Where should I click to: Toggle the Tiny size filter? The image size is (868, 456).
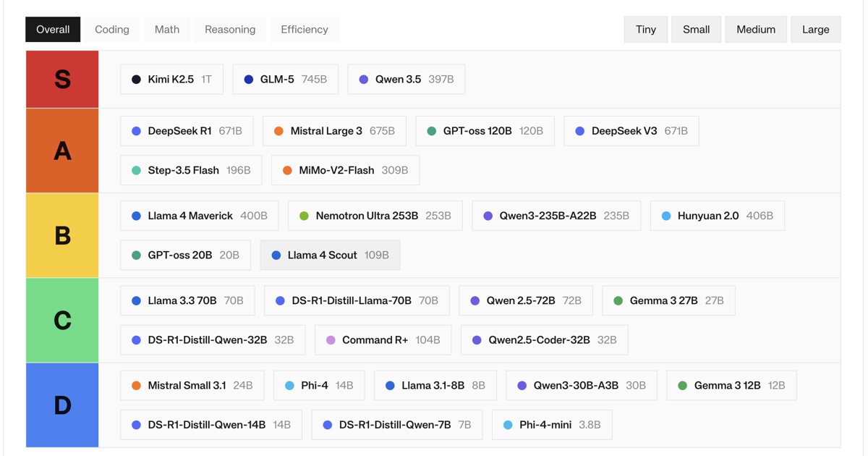pyautogui.click(x=645, y=29)
